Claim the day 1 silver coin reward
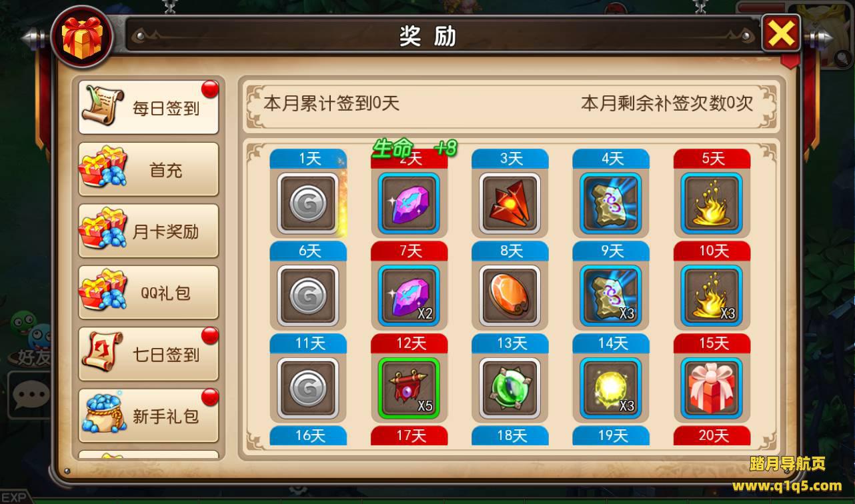 (x=308, y=203)
